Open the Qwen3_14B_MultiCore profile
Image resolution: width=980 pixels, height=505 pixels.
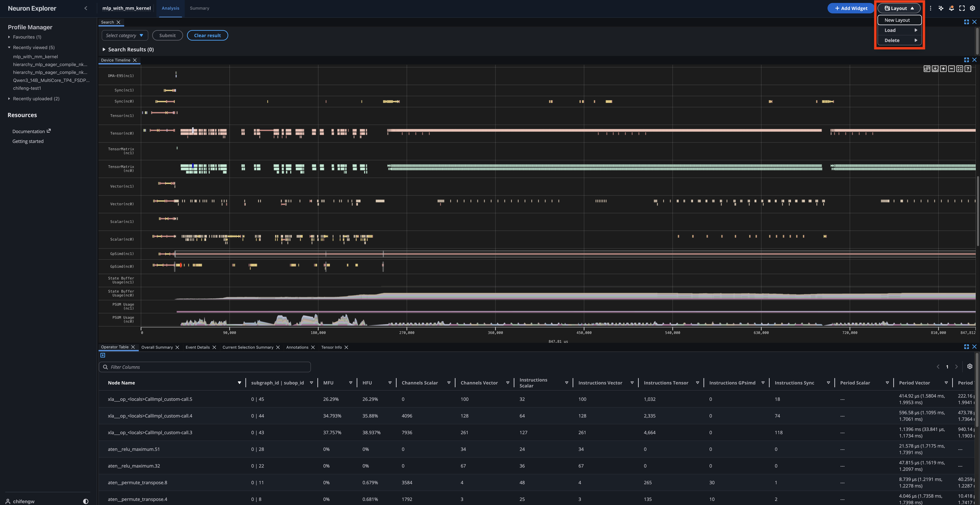pyautogui.click(x=51, y=80)
